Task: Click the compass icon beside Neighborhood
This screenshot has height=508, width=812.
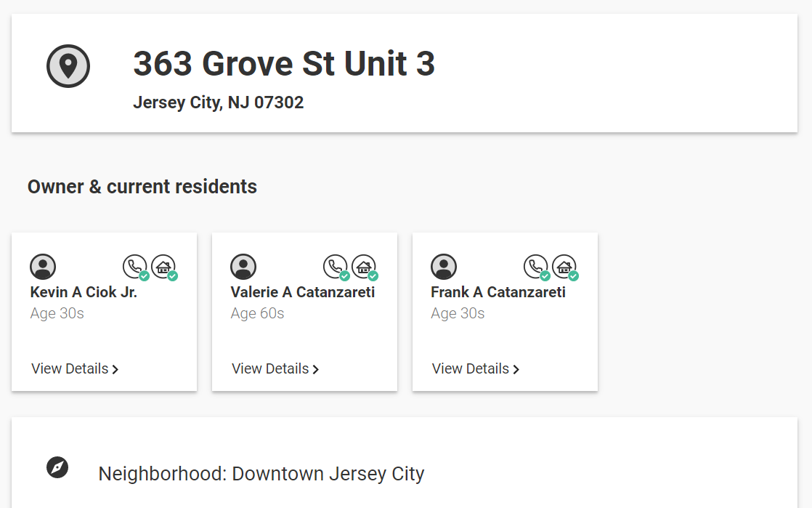Action: pos(57,467)
